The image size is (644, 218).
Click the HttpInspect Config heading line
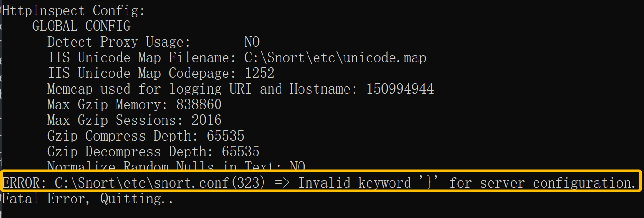click(73, 10)
